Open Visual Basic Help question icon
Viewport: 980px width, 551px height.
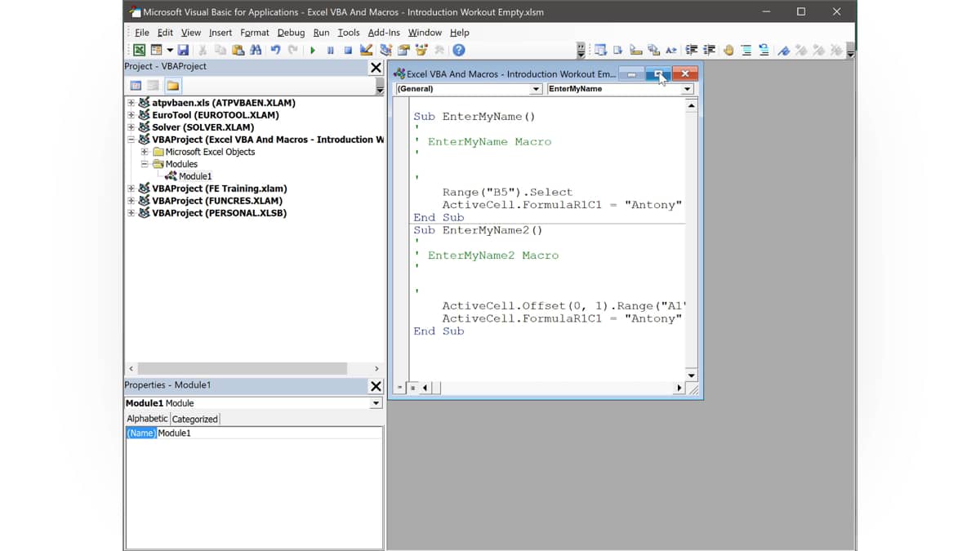(459, 50)
